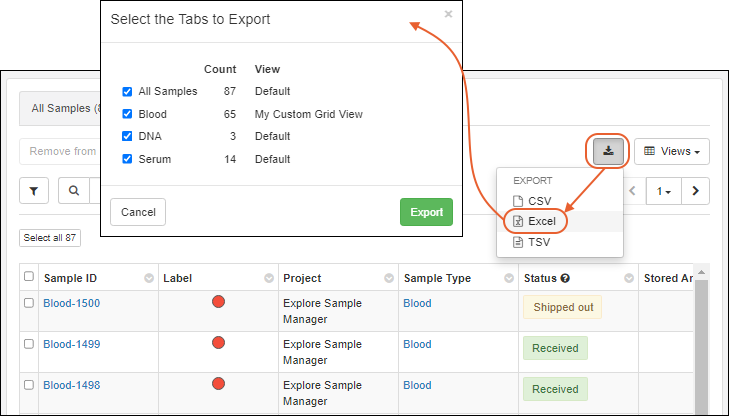729x416 pixels.
Task: Expand the page number dropdown
Action: click(x=662, y=190)
